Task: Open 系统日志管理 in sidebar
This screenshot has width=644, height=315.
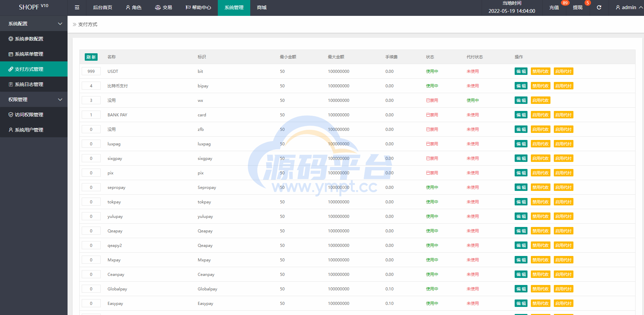Action: point(34,84)
